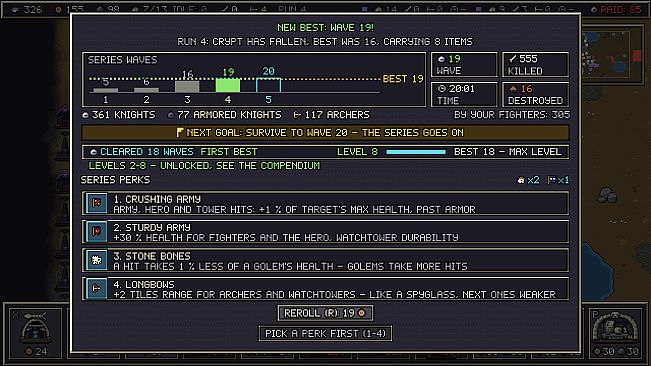Image resolution: width=651 pixels, height=366 pixels.
Task: Click Levels 2-8 Unlocked compendium text
Action: tap(204, 166)
